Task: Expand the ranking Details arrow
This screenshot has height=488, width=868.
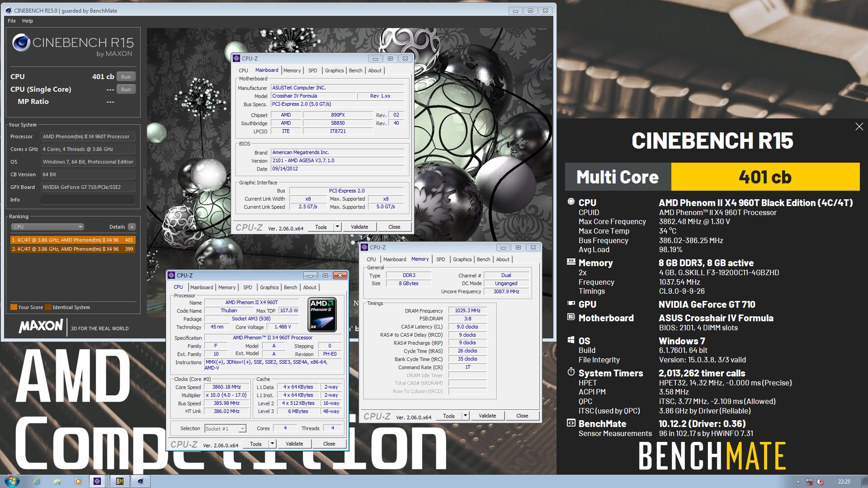Action: pyautogui.click(x=132, y=227)
